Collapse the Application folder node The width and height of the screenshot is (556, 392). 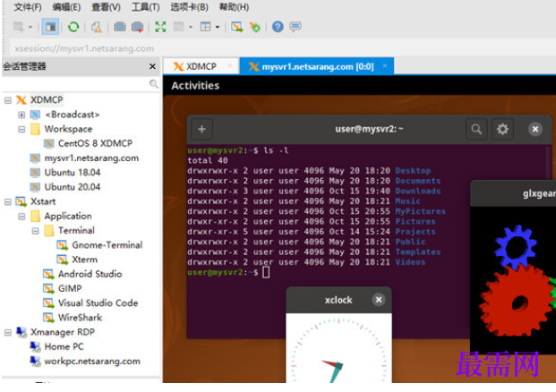21,217
